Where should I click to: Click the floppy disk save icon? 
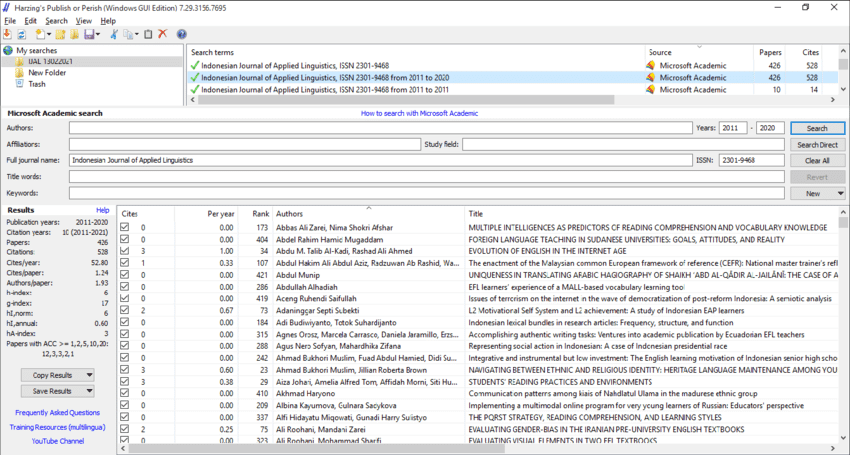tap(89, 34)
